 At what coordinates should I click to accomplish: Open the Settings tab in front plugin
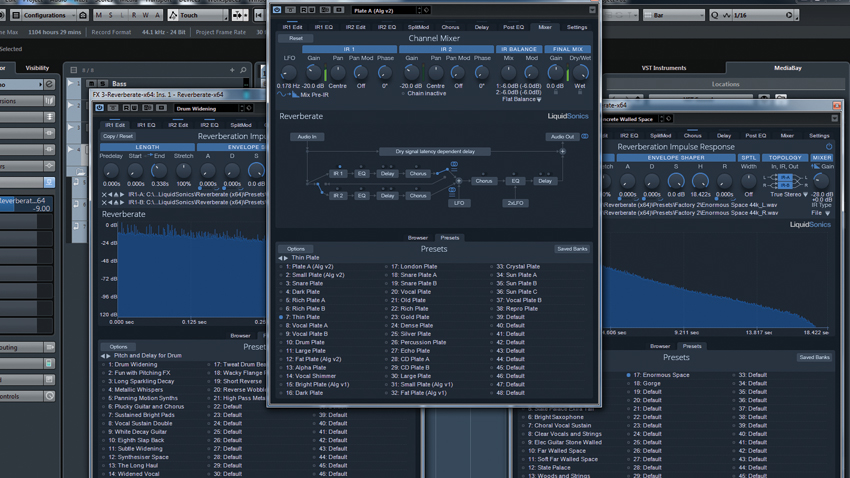coord(577,27)
